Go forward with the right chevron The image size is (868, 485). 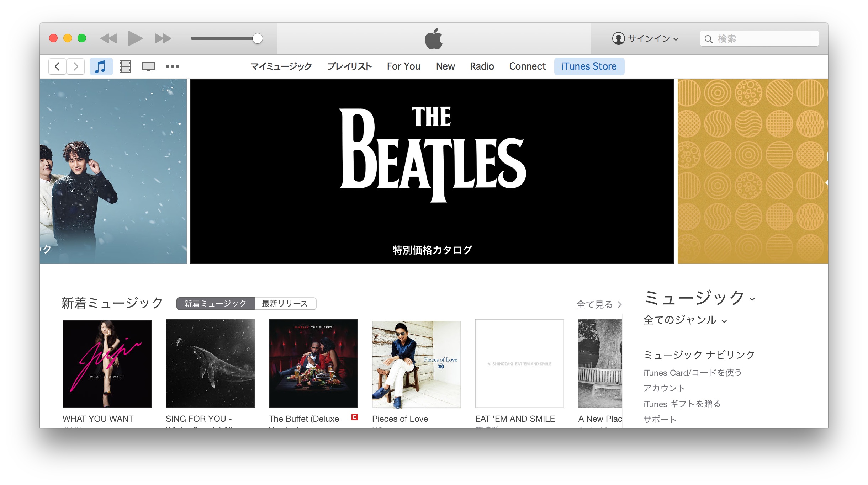(x=75, y=66)
